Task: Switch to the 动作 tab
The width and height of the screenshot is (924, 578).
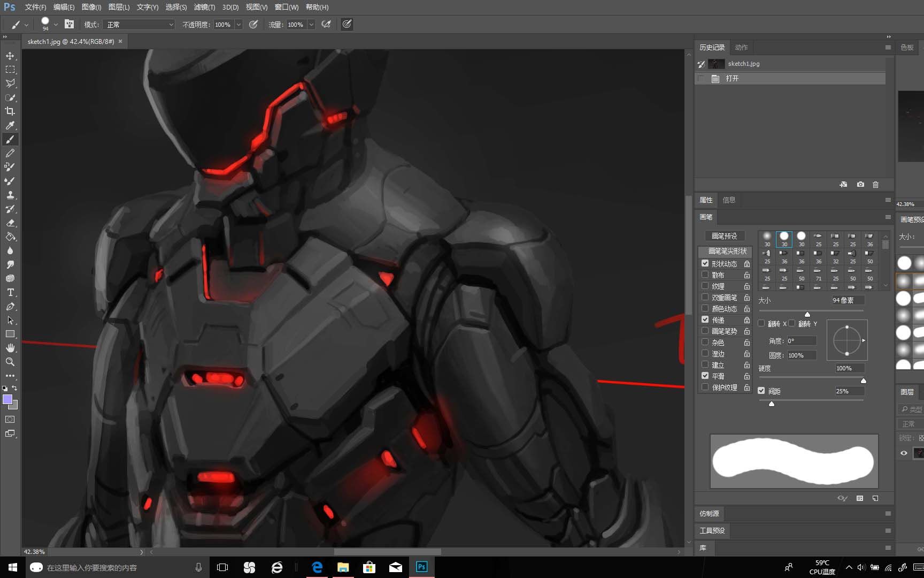Action: point(741,48)
